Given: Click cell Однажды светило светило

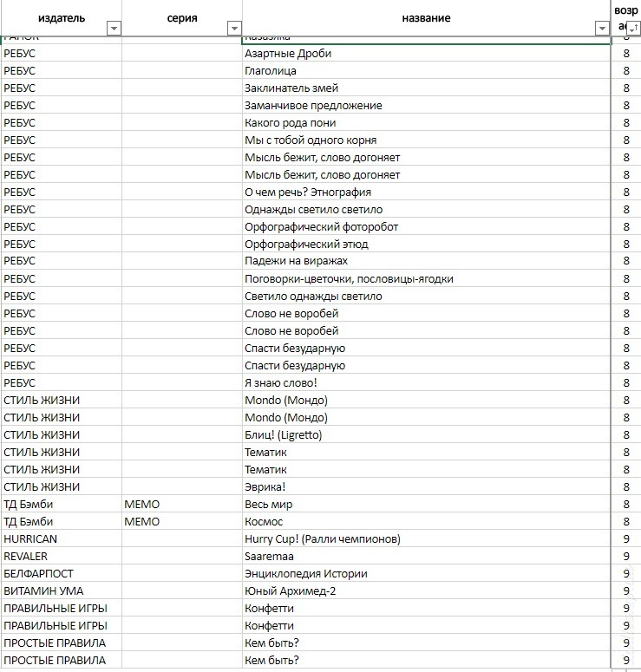Looking at the screenshot, I should point(426,210).
